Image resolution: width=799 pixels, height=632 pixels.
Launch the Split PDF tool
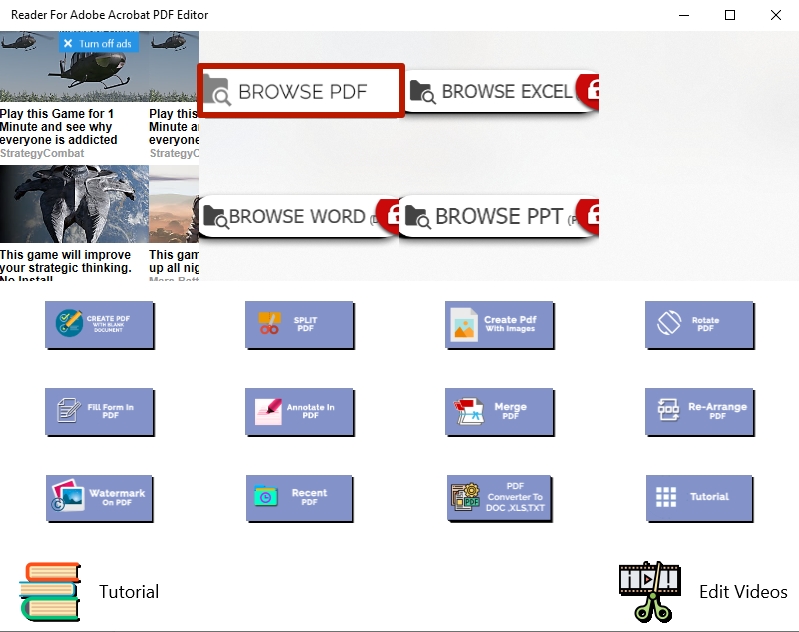coord(299,324)
